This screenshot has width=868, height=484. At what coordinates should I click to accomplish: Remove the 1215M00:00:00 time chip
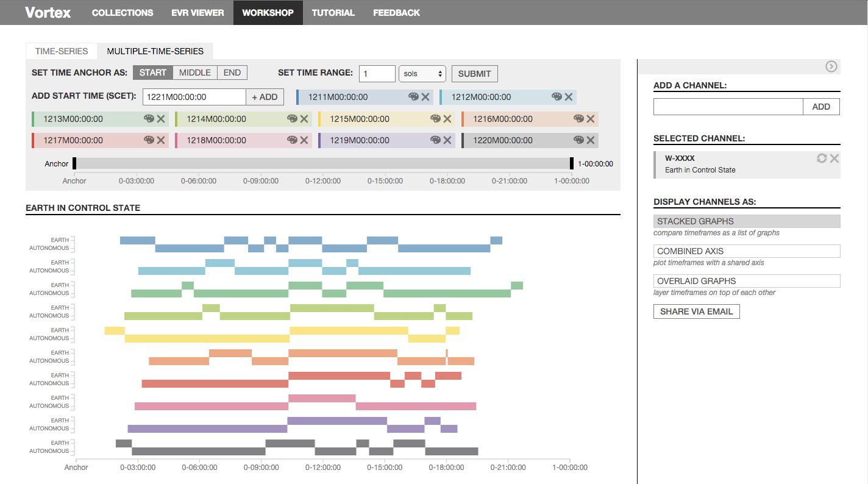[x=447, y=119]
